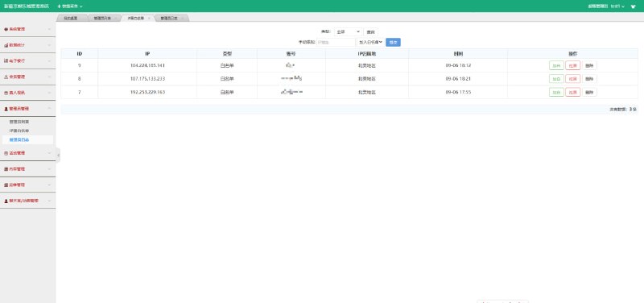Click the IP cell 107.175.133.233

click(x=147, y=78)
